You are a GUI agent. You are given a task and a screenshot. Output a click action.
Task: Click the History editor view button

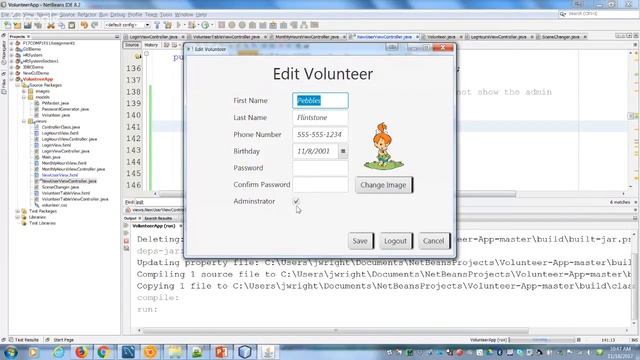[x=151, y=45]
